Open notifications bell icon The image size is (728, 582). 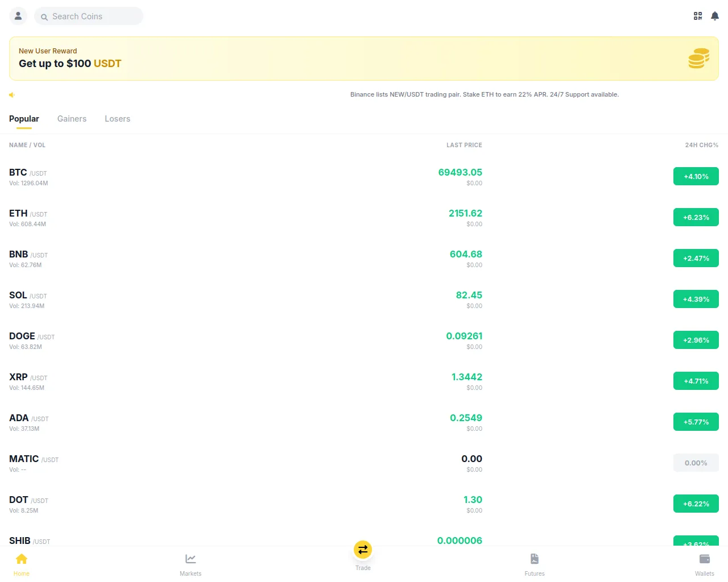click(x=715, y=16)
